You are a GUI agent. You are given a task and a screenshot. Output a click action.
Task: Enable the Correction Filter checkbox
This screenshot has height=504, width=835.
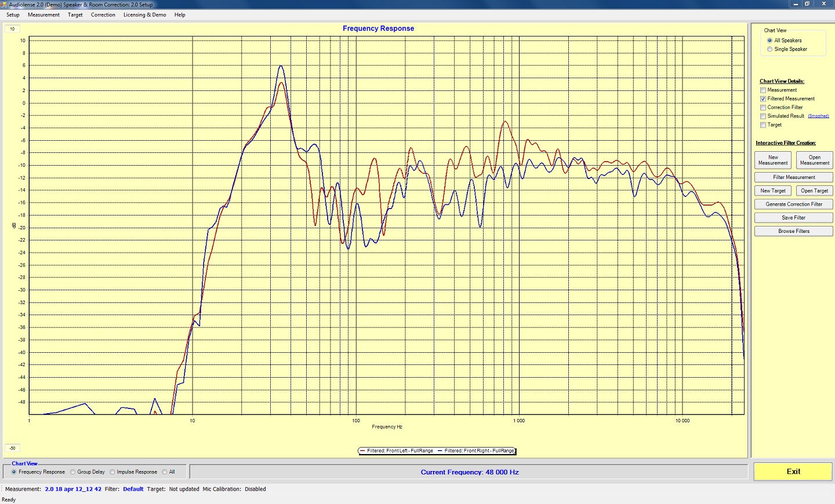point(763,108)
